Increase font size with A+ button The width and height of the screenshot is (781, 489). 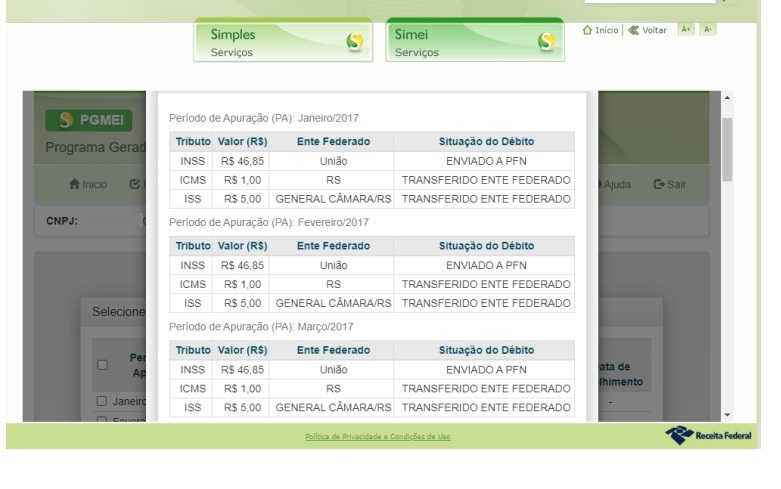point(687,30)
